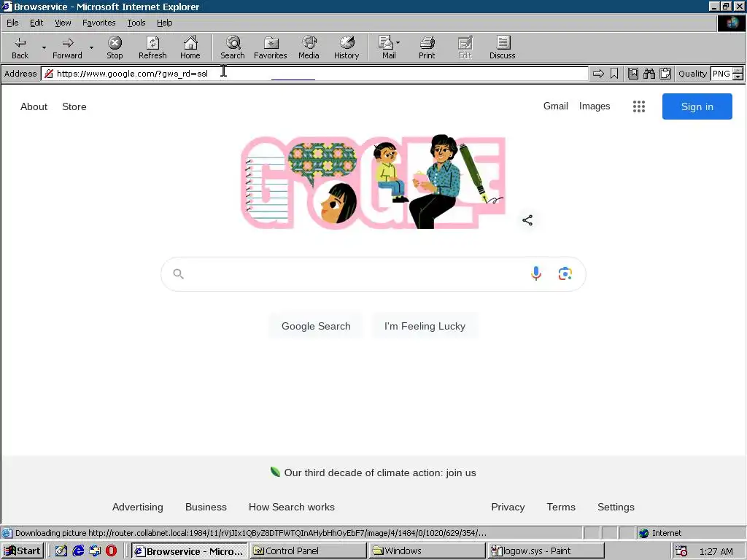Open the footer Settings link
Image resolution: width=747 pixels, height=560 pixels.
click(616, 507)
